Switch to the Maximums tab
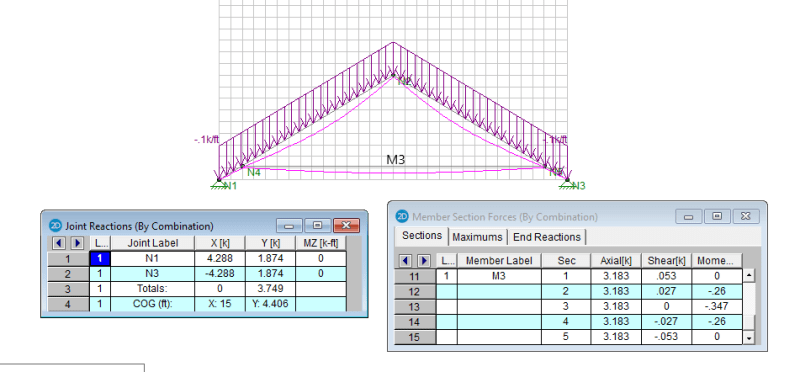The width and height of the screenshot is (800, 372). coord(478,237)
